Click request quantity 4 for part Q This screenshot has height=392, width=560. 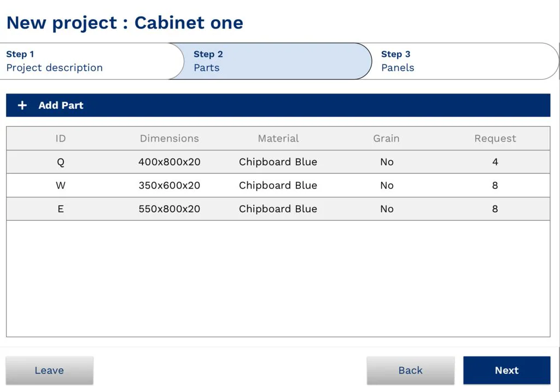(x=495, y=162)
